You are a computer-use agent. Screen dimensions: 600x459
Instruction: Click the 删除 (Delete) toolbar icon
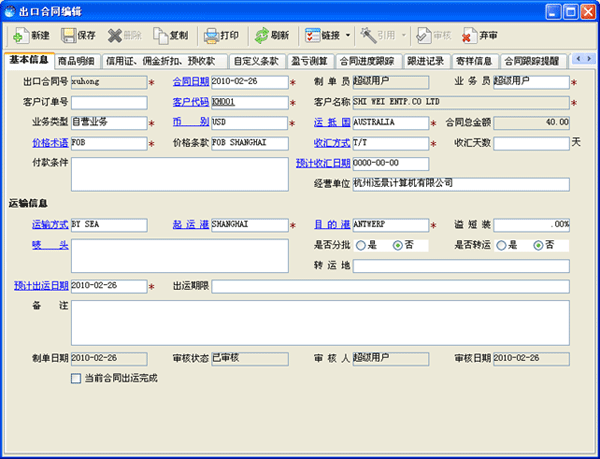pyautogui.click(x=114, y=36)
